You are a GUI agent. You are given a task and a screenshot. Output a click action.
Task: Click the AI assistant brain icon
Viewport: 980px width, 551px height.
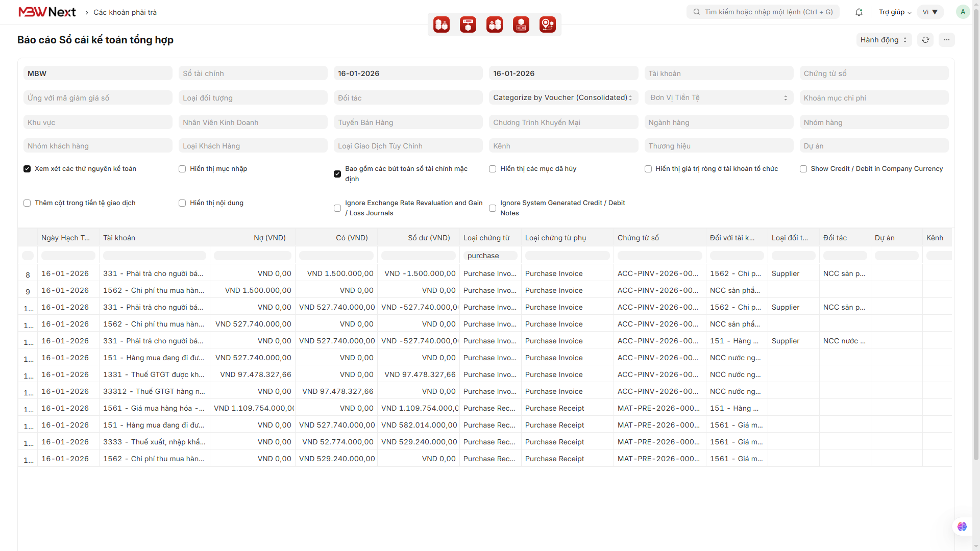tap(962, 527)
